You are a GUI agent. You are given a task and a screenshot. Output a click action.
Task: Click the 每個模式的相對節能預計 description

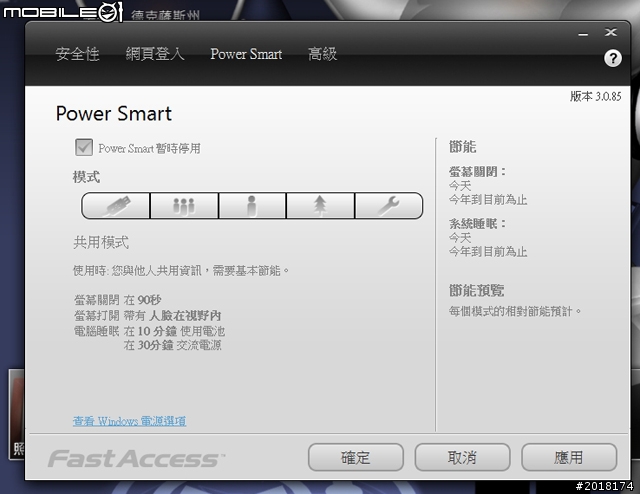pyautogui.click(x=515, y=312)
